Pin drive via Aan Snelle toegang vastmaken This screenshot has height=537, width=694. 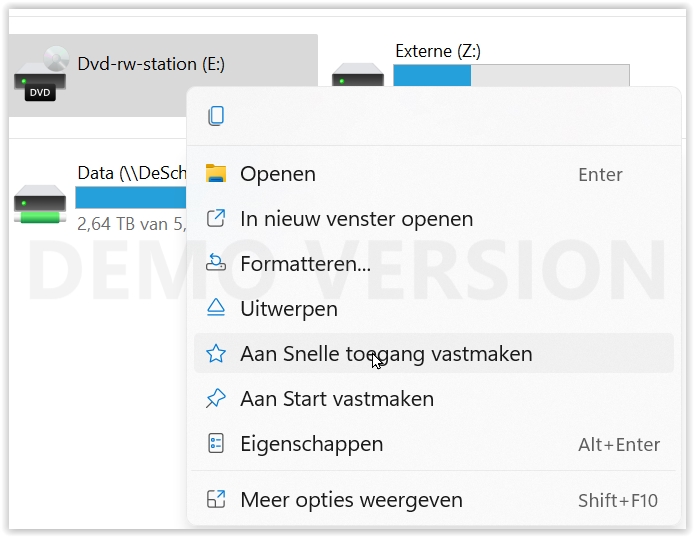(x=386, y=354)
